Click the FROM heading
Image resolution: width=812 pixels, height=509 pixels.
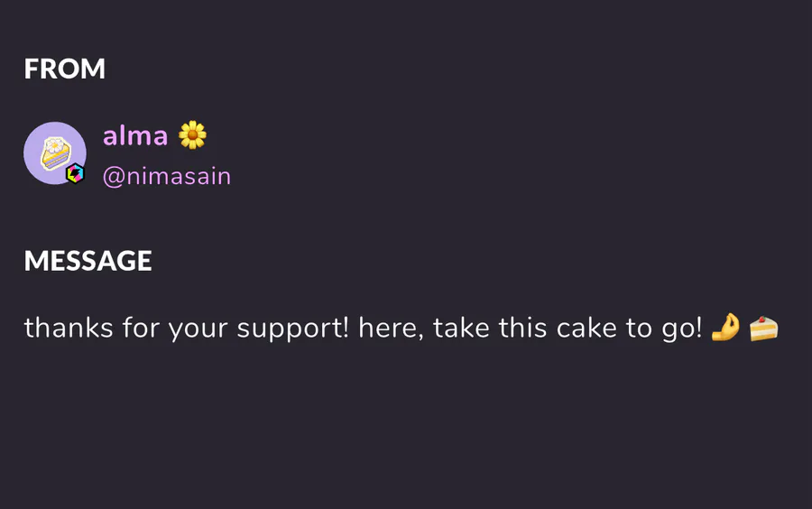point(65,69)
